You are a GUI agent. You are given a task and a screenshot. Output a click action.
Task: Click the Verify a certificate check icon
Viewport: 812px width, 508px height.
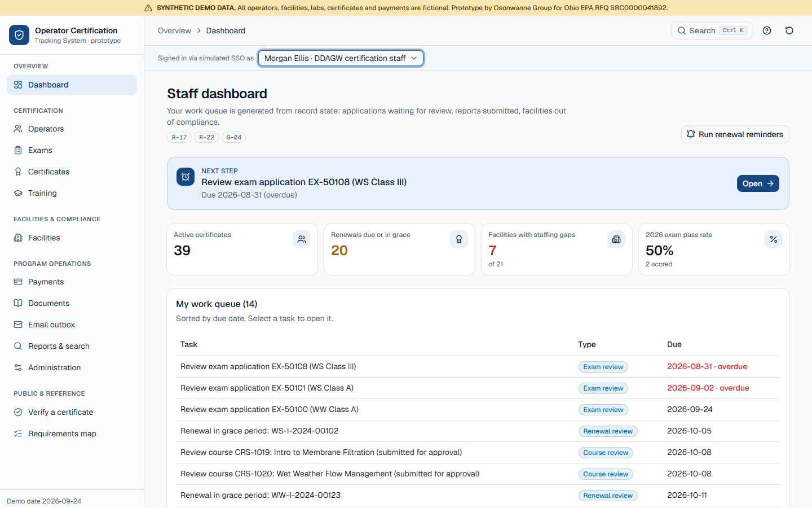(x=18, y=412)
